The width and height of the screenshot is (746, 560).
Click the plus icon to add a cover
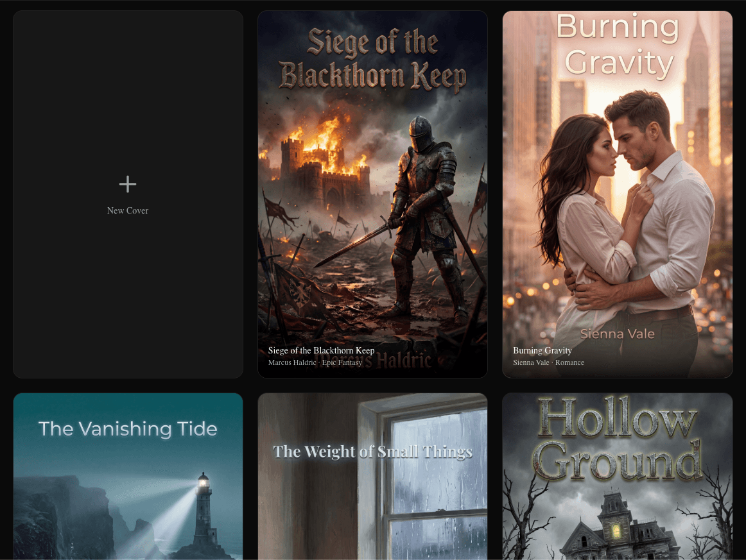tap(128, 185)
